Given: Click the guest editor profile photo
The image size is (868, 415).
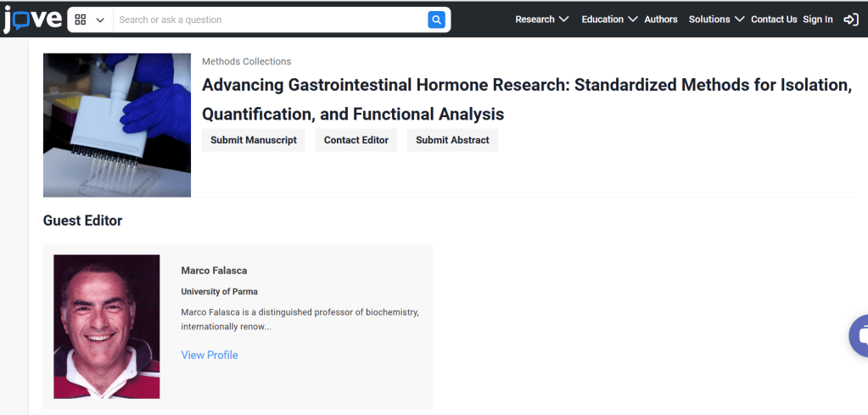Looking at the screenshot, I should pyautogui.click(x=107, y=327).
